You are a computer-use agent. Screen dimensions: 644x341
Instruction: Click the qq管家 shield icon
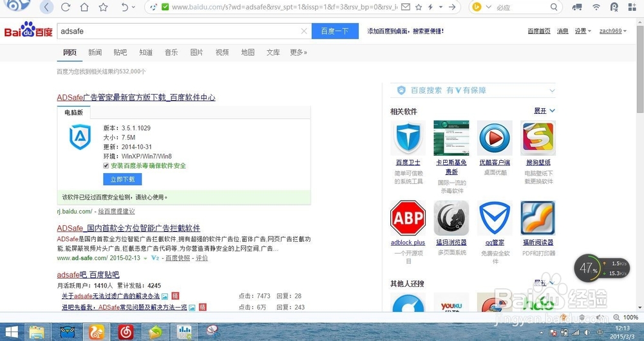tap(495, 218)
